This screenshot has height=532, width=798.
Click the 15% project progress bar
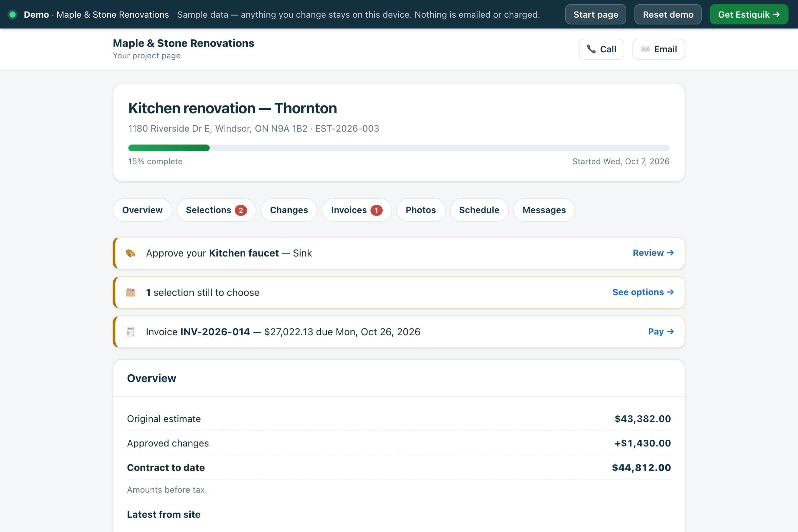pyautogui.click(x=399, y=148)
